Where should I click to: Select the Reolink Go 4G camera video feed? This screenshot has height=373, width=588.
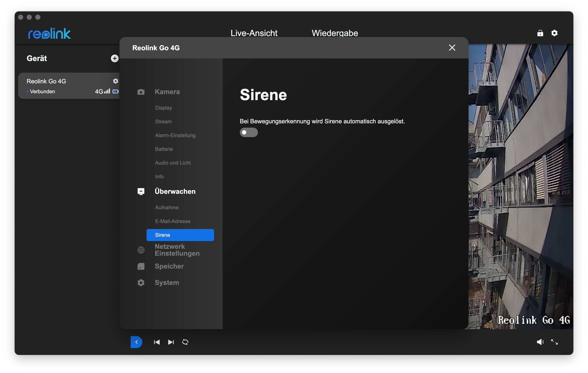pos(521,185)
